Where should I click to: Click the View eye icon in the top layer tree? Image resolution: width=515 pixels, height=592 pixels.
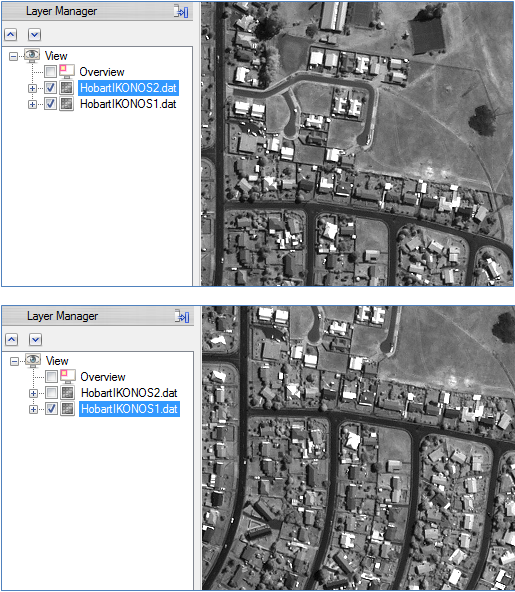point(32,55)
